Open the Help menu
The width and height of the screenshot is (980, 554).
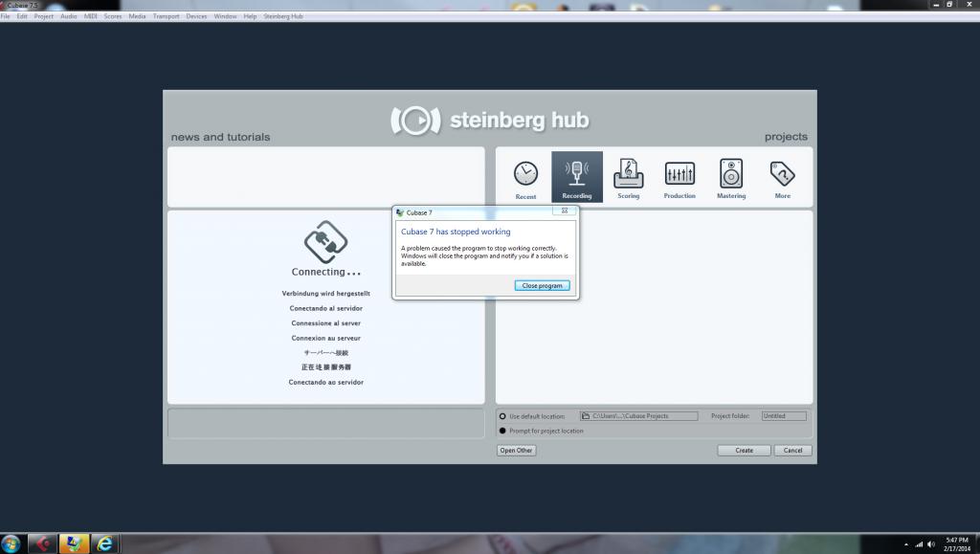(250, 16)
